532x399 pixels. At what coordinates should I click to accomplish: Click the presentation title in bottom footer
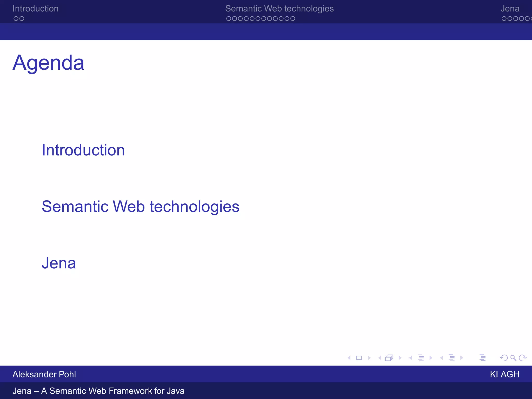[x=98, y=391]
